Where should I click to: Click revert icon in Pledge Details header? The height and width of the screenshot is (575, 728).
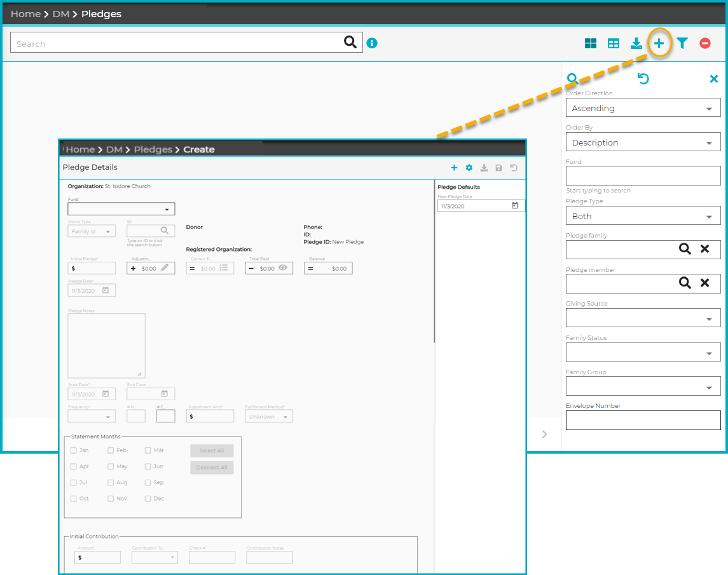pos(514,168)
